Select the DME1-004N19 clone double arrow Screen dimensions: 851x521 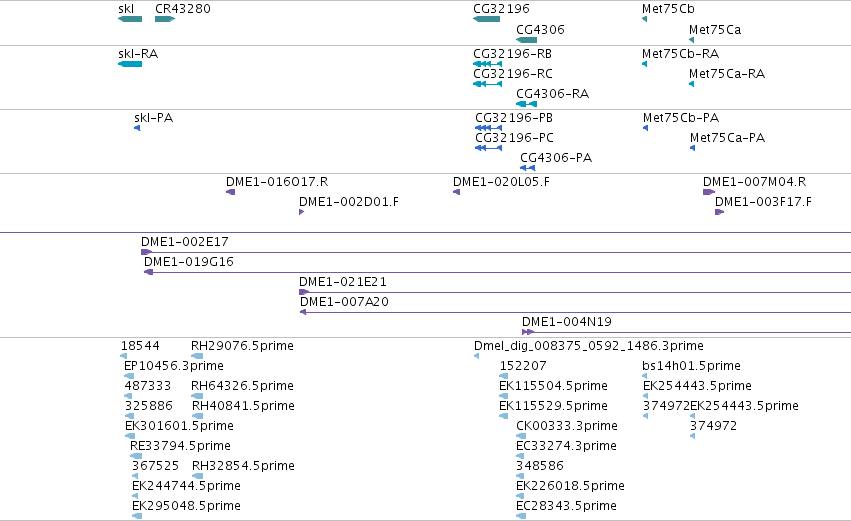[528, 332]
